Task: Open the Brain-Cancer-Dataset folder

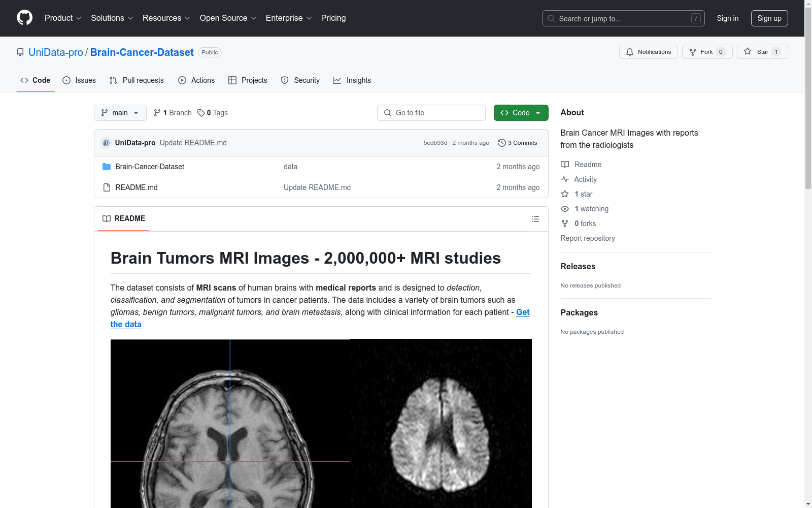Action: click(x=150, y=167)
